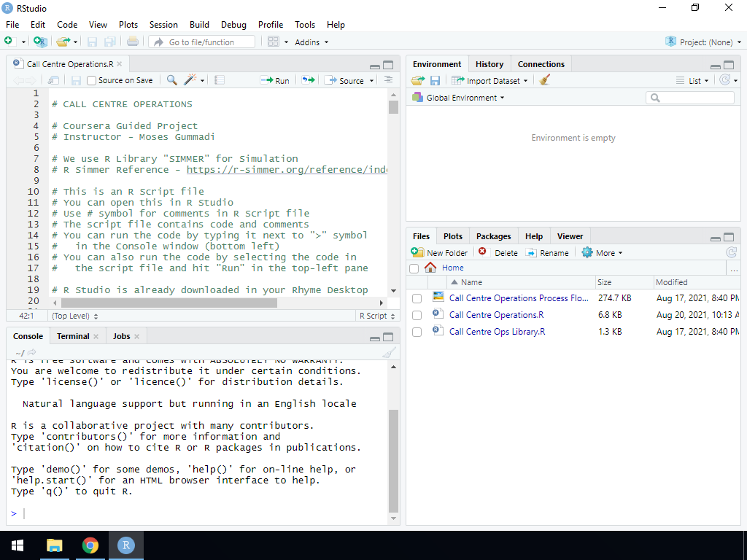
Task: Click the compile report notebook icon
Action: (x=220, y=80)
